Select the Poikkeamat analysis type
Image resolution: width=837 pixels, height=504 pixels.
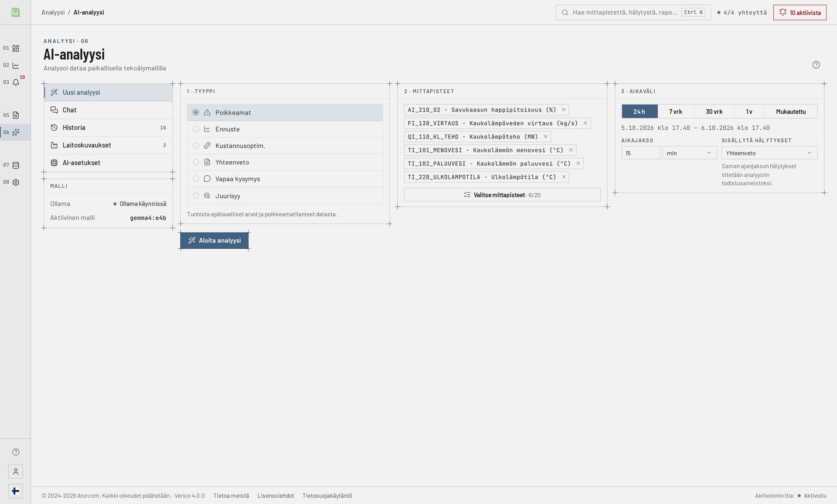(285, 112)
